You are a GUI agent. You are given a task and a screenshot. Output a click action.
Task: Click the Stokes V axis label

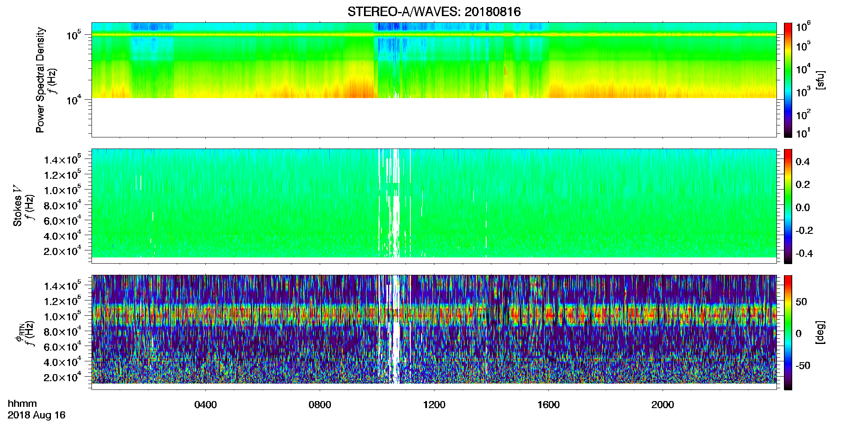[x=17, y=205]
